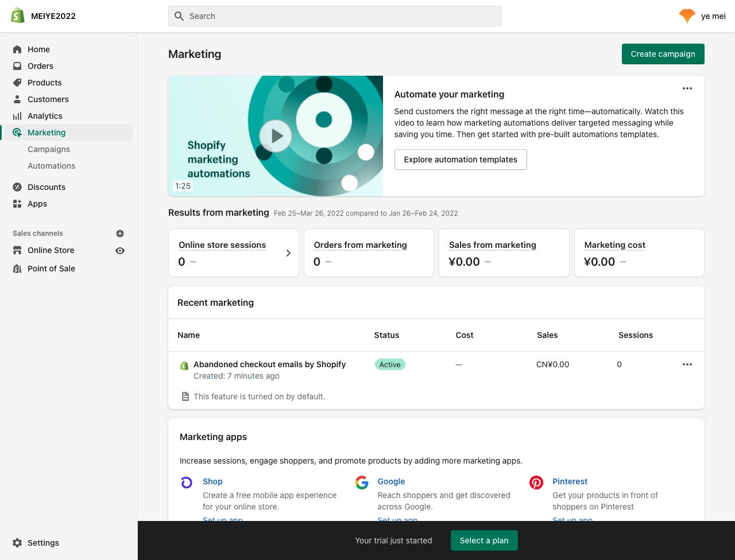Click the Apps grid icon
This screenshot has width=735, height=560.
pos(17,204)
